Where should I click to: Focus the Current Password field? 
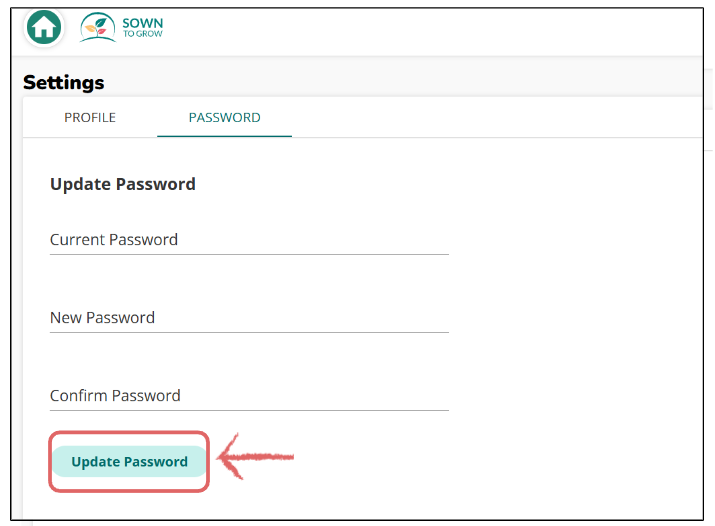[249, 240]
